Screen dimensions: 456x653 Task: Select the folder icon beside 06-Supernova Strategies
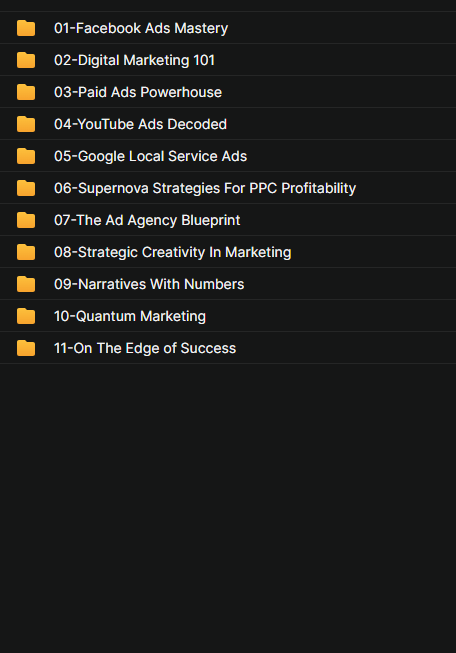tap(26, 188)
